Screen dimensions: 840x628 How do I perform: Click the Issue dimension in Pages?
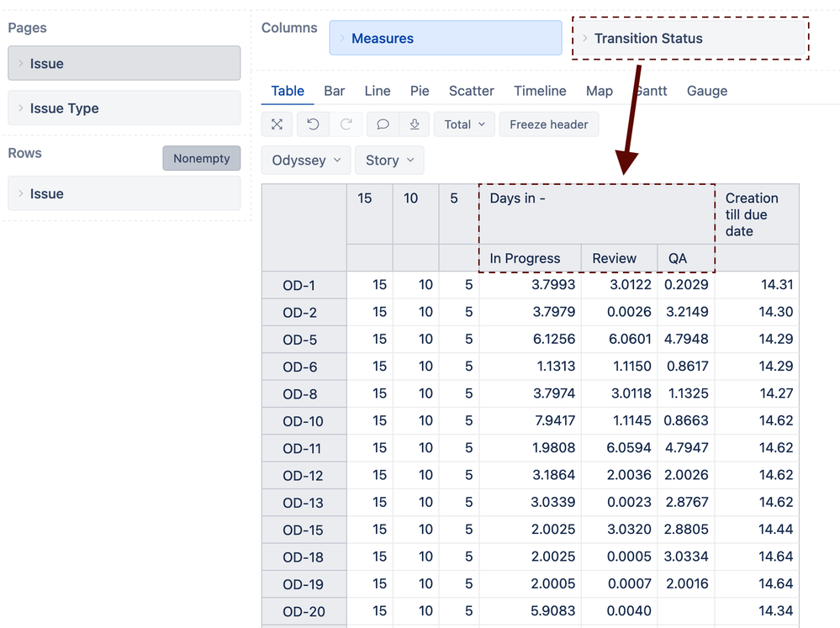(124, 64)
